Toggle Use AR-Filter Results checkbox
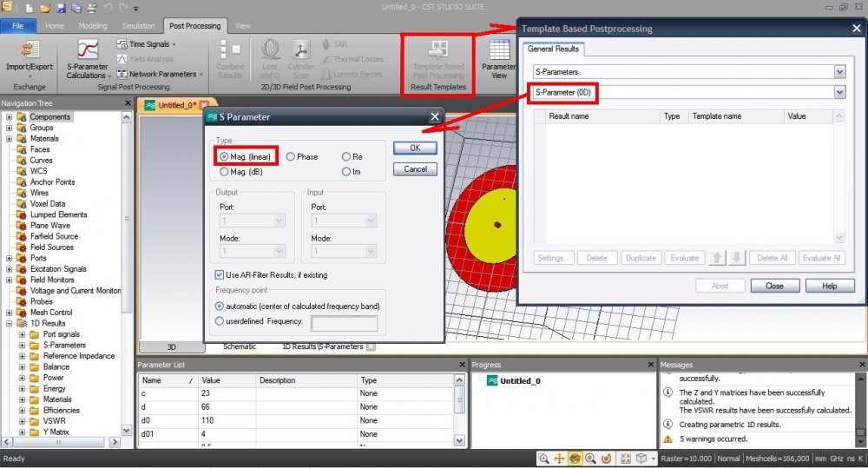This screenshot has height=468, width=868. coord(220,274)
